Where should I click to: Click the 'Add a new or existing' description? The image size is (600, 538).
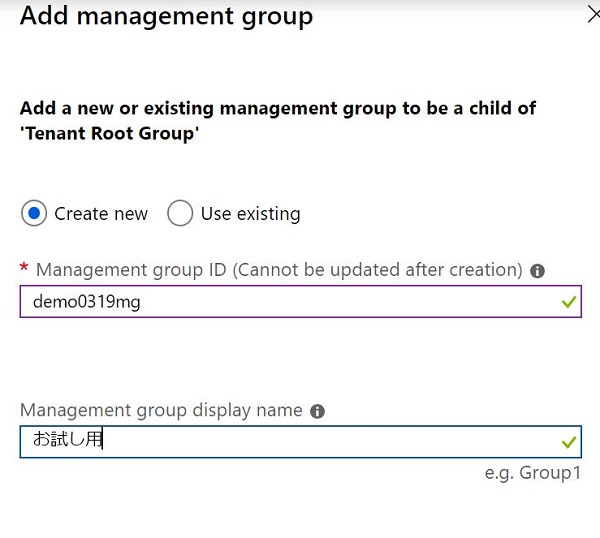pyautogui.click(x=278, y=121)
